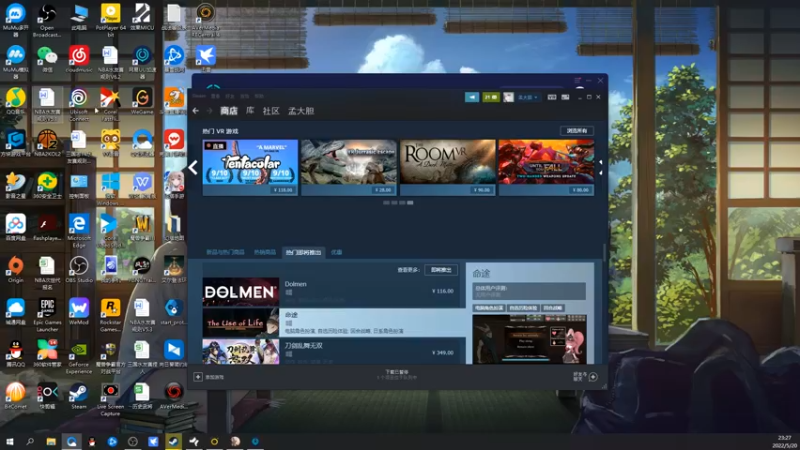View the 命途 preview screenshot
800x450 pixels.
[x=529, y=339]
